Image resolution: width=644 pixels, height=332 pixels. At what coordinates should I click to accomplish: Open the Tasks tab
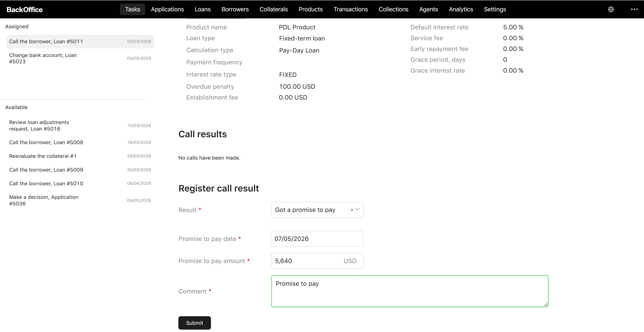(x=133, y=9)
